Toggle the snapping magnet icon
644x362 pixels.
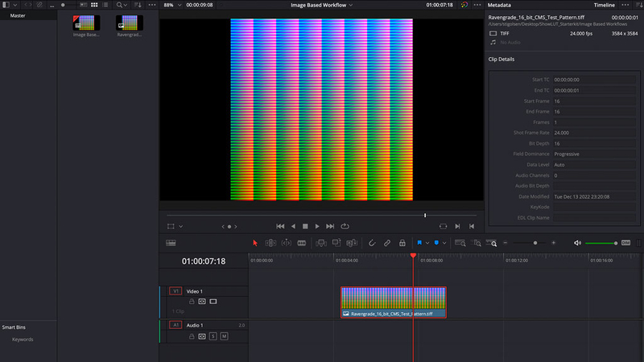pos(372,242)
